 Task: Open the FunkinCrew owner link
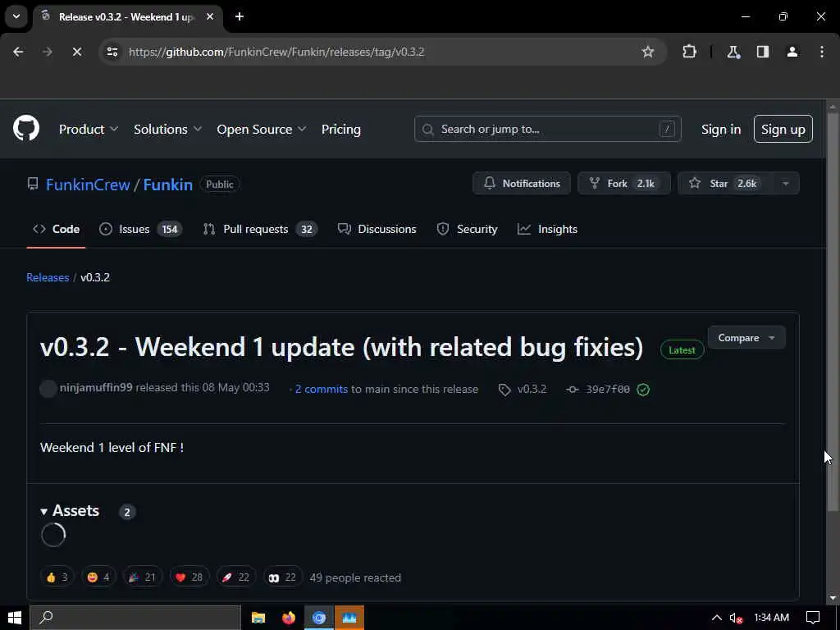coord(88,185)
